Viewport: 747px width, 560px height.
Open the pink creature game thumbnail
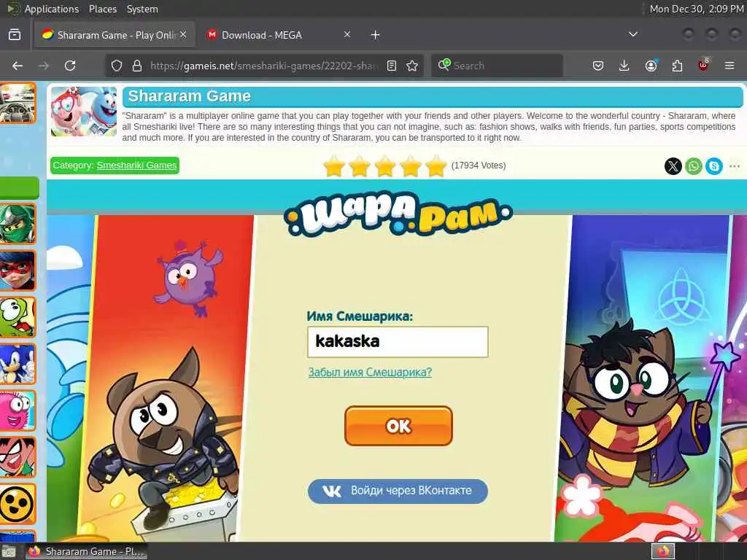pyautogui.click(x=18, y=411)
